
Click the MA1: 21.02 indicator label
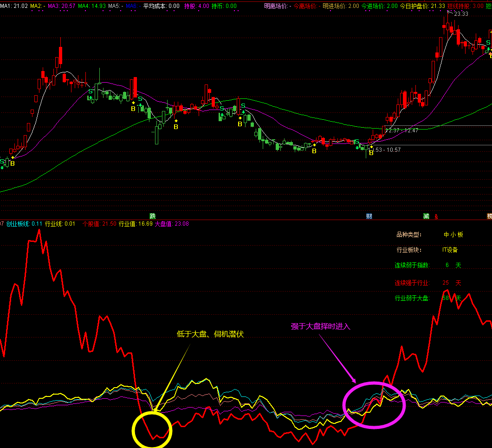pos(14,6)
